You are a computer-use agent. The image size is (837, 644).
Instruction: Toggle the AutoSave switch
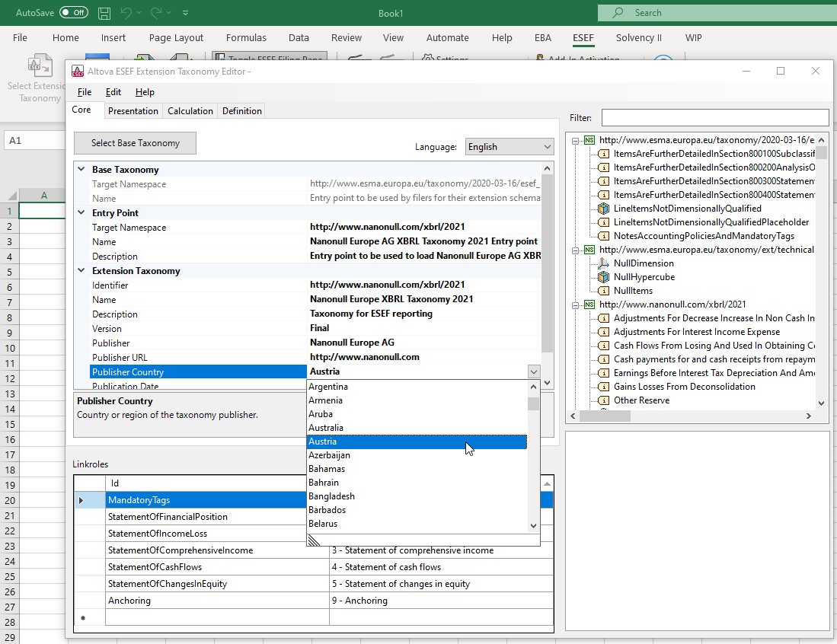pos(73,13)
